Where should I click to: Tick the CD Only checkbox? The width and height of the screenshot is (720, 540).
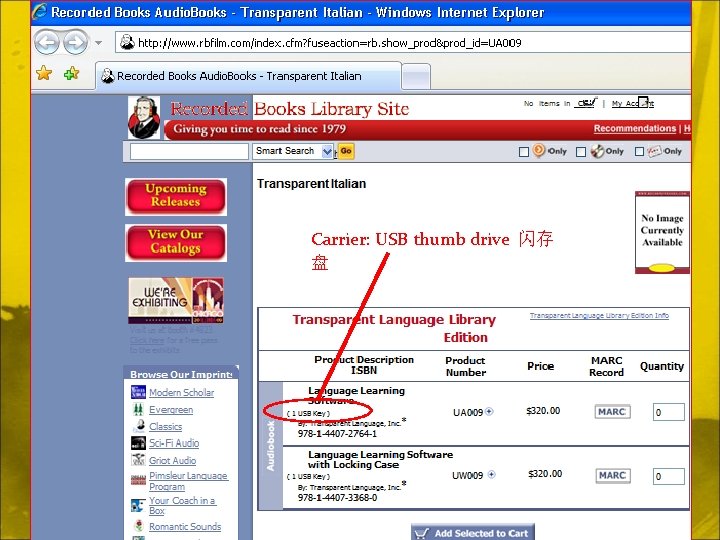[581, 152]
